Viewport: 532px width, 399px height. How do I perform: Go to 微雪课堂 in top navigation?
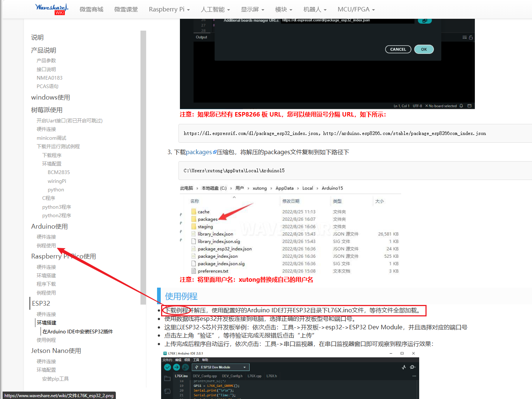coord(126,9)
